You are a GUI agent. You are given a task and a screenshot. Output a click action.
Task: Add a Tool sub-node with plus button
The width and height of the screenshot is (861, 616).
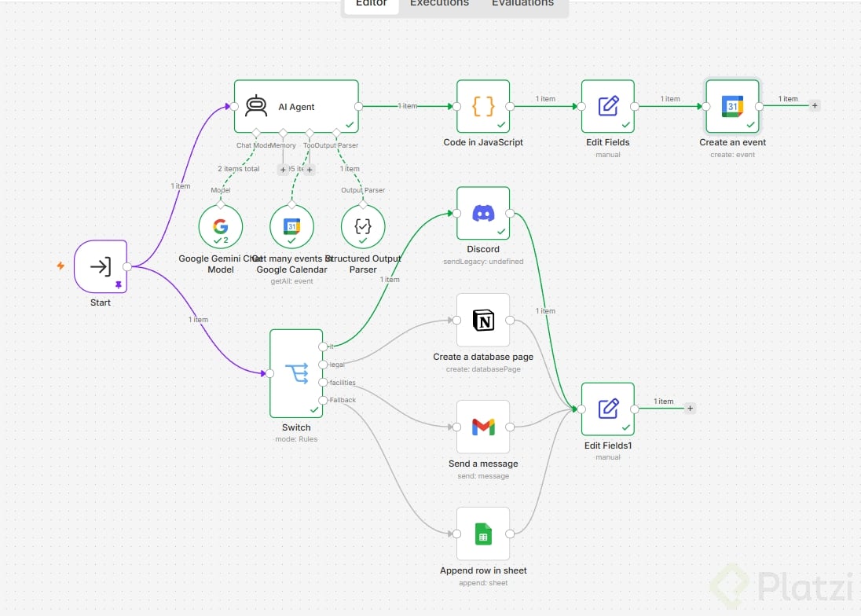[x=310, y=170]
